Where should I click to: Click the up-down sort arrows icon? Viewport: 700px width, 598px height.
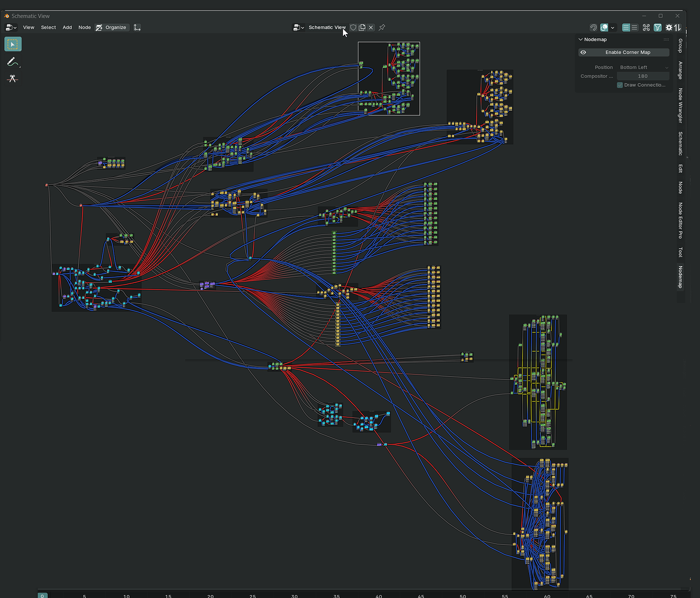[x=678, y=28]
